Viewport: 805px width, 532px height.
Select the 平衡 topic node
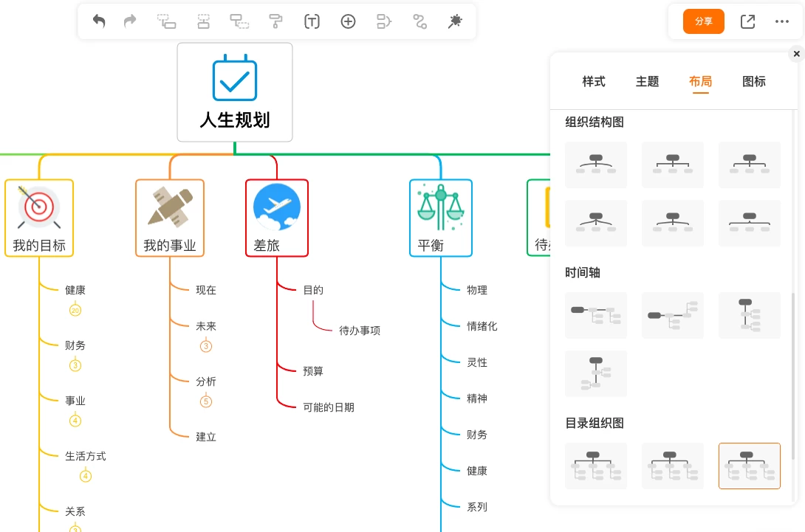(440, 218)
